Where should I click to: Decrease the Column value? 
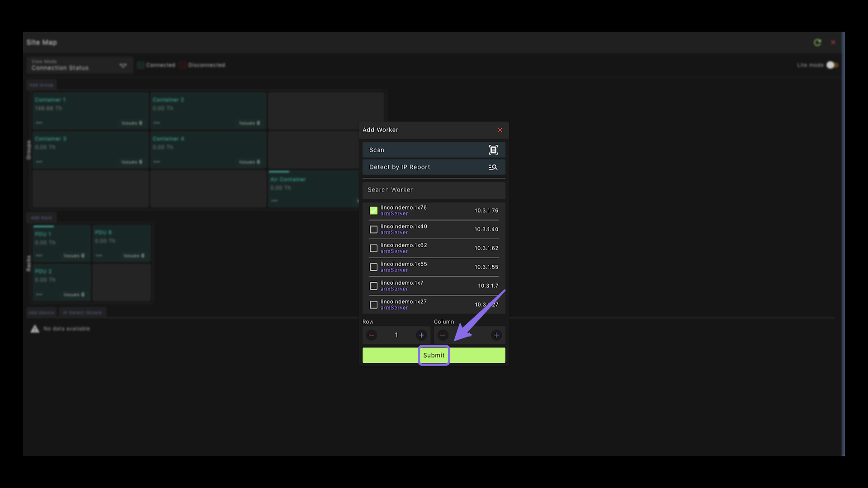[x=443, y=335]
